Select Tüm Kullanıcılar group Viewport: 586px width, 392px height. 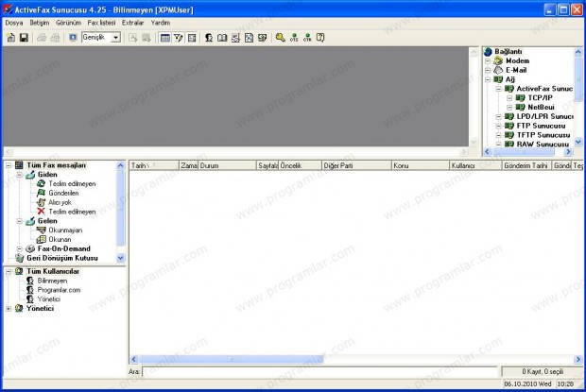pyautogui.click(x=53, y=271)
